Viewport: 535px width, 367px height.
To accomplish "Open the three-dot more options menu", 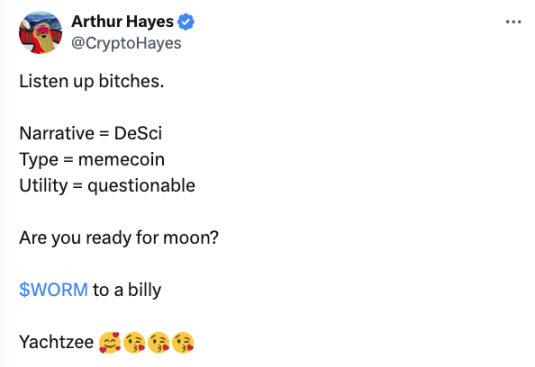I will pos(513,22).
